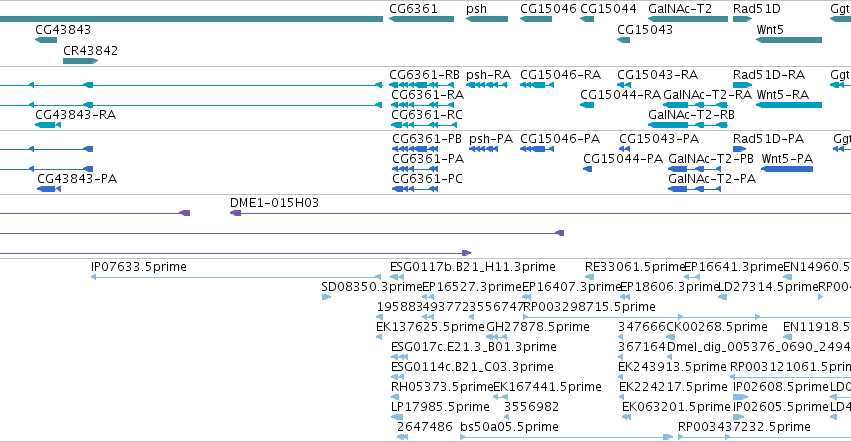Click the CG15044 gene label
Screen dimensions: 851x442
click(x=608, y=9)
